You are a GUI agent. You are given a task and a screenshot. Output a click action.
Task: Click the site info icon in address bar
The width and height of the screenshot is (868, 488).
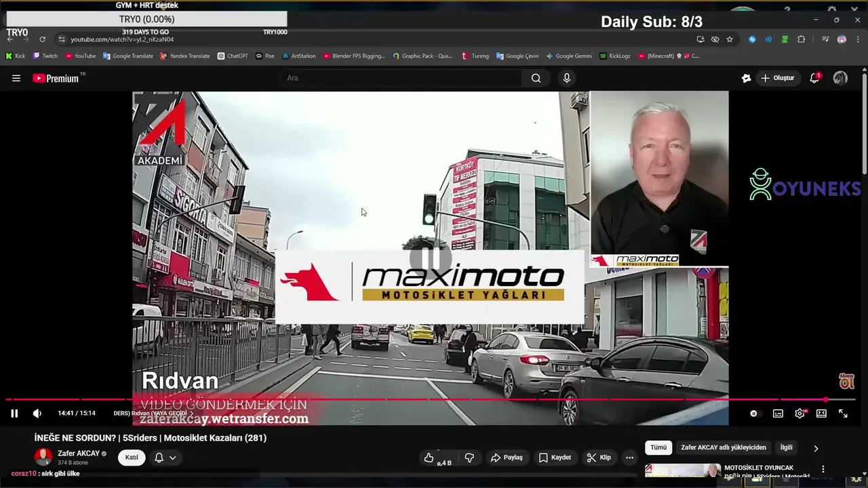[x=62, y=39]
